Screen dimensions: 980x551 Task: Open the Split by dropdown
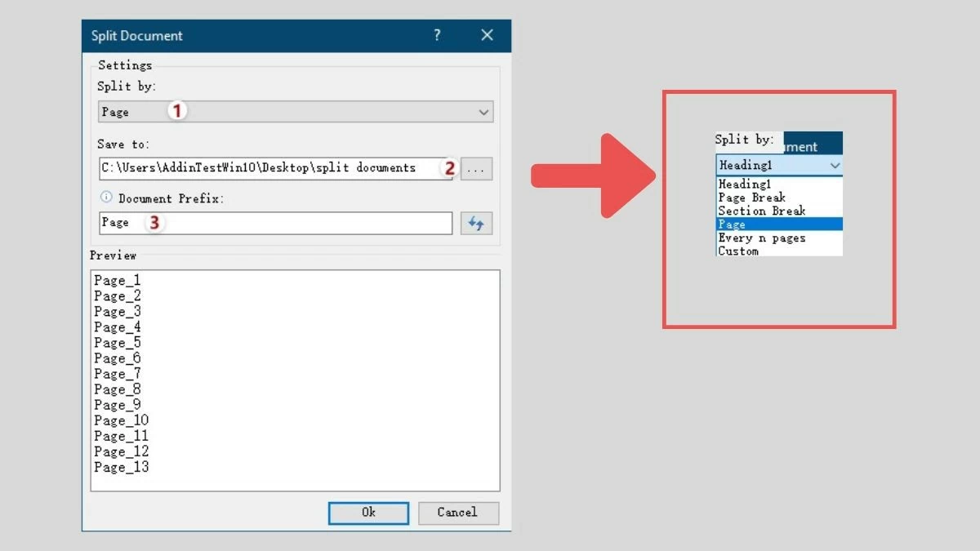point(296,112)
